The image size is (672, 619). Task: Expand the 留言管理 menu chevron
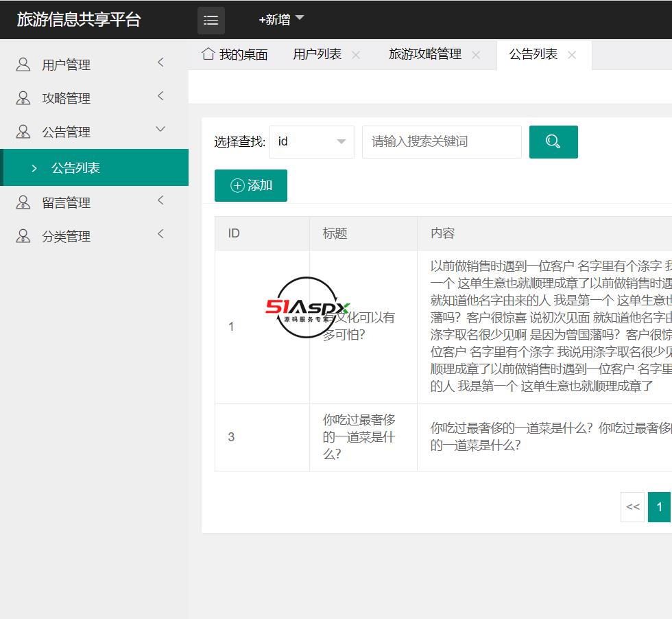click(x=160, y=200)
